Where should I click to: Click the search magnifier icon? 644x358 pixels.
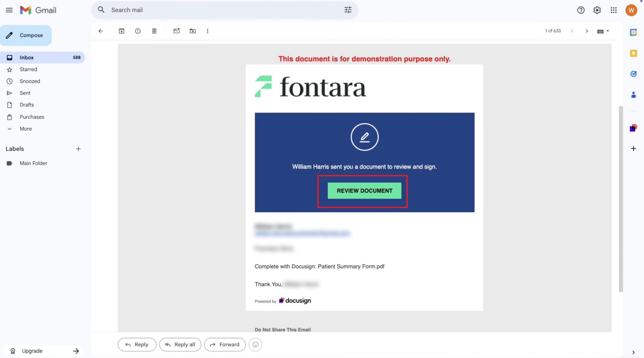(101, 10)
